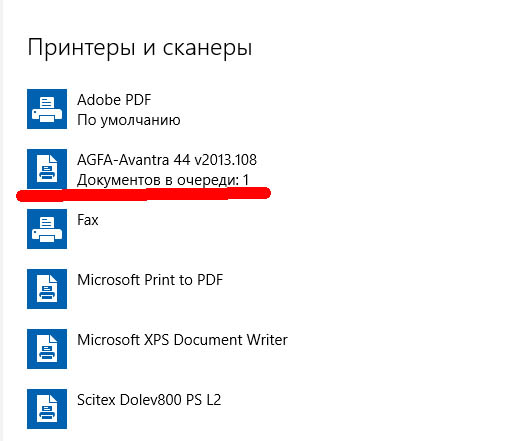Click the AGFA-Avantra 44 printer icon
524x441 pixels.
(47, 169)
